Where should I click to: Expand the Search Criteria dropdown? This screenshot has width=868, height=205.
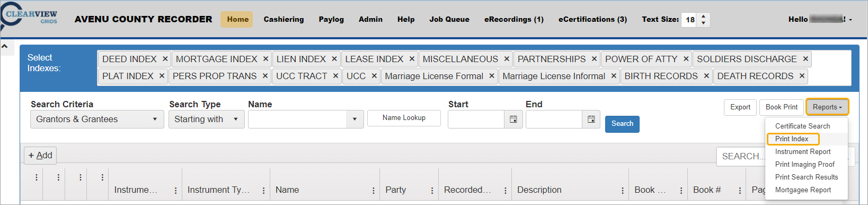click(x=97, y=119)
